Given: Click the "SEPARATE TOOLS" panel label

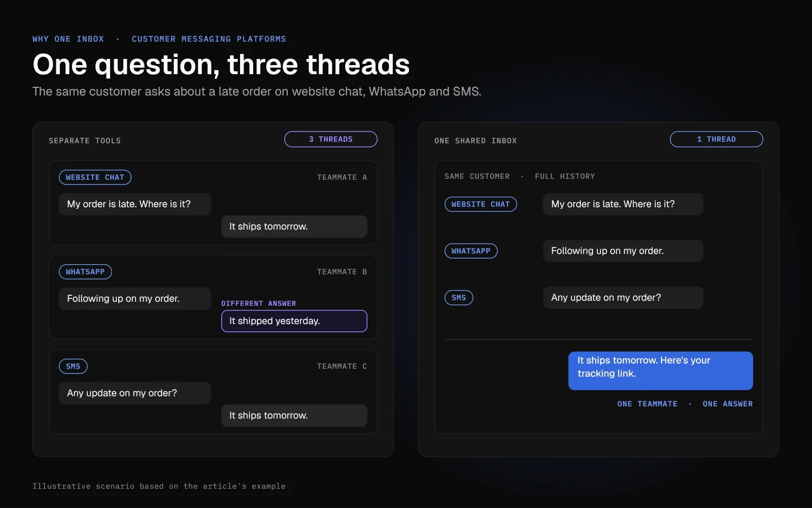Looking at the screenshot, I should pos(85,141).
